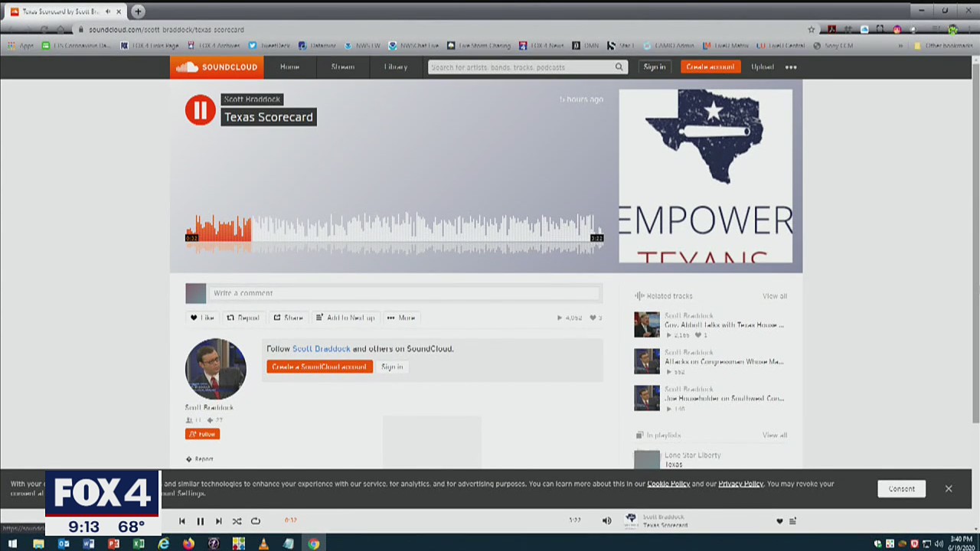Viewport: 980px width, 551px height.
Task: Click the search magnifier icon
Action: [619, 67]
